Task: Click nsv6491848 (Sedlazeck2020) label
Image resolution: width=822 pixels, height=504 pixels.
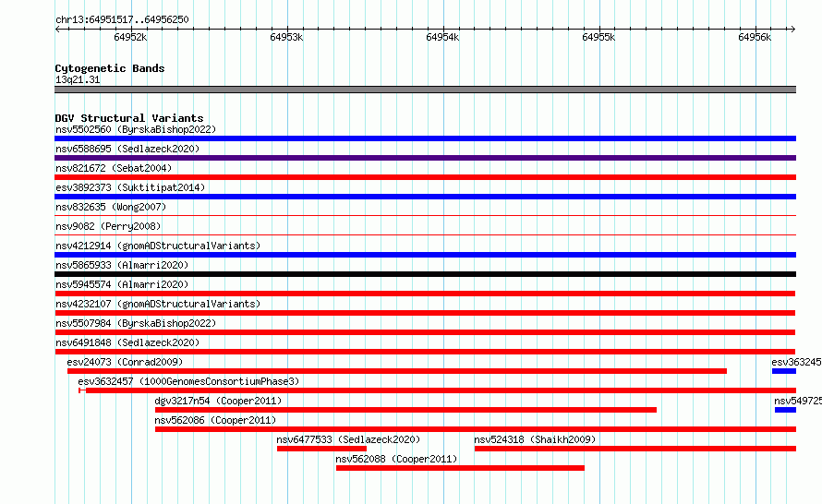Action: 127,342
